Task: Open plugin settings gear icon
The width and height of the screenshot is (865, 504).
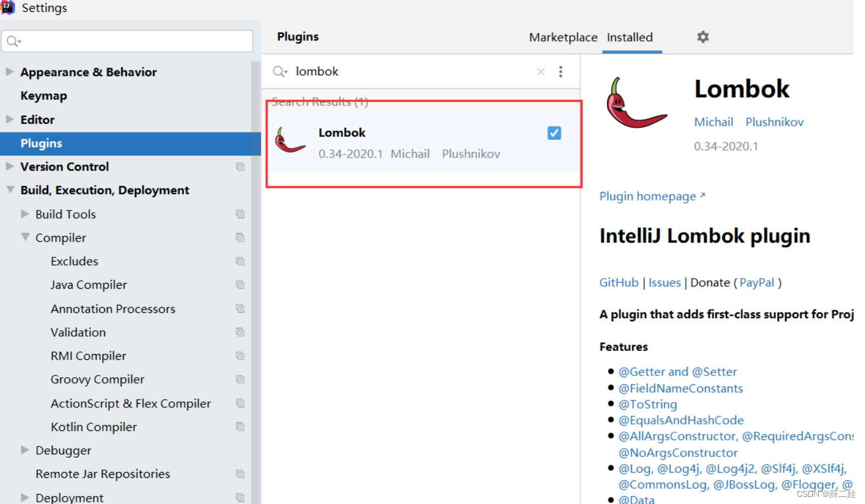Action: [703, 37]
